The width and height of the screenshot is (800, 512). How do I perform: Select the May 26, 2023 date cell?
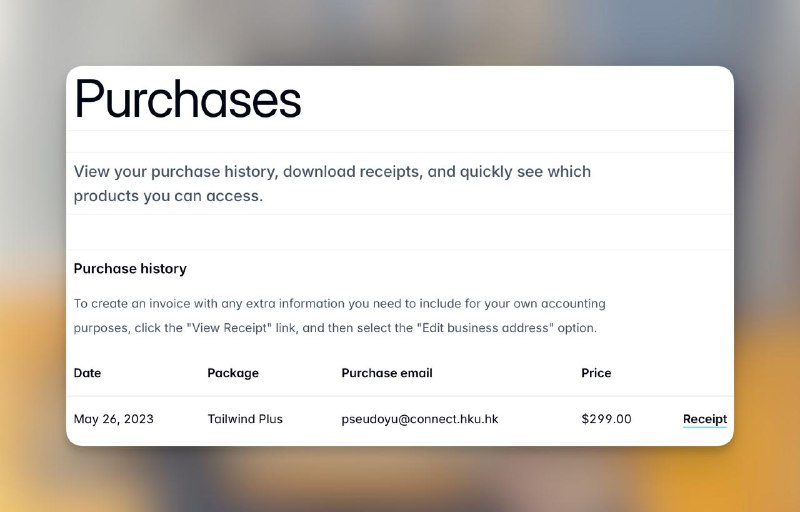pos(114,419)
